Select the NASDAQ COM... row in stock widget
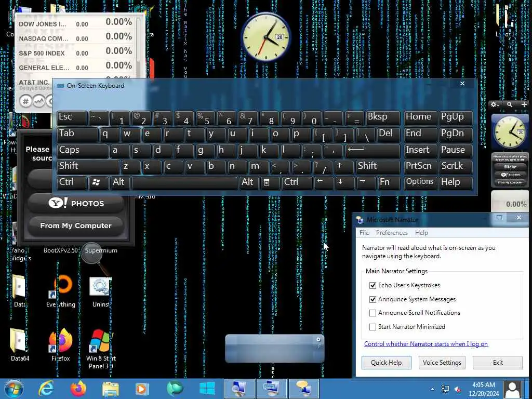Screen dimensions: 532x399 75,37
